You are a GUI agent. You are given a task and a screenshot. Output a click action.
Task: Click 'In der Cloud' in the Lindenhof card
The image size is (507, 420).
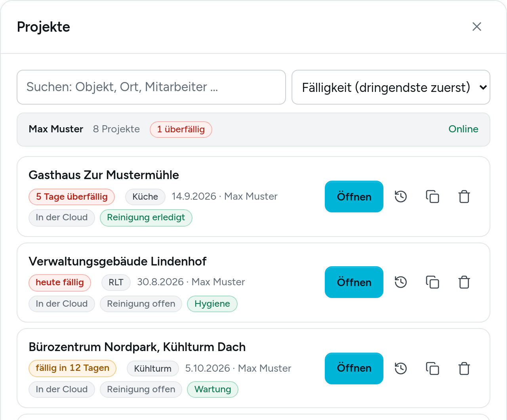[62, 304]
